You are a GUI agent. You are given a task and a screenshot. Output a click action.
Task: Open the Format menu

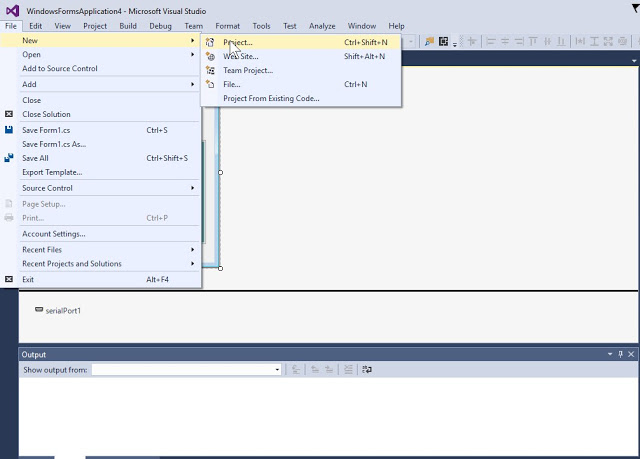pos(227,26)
